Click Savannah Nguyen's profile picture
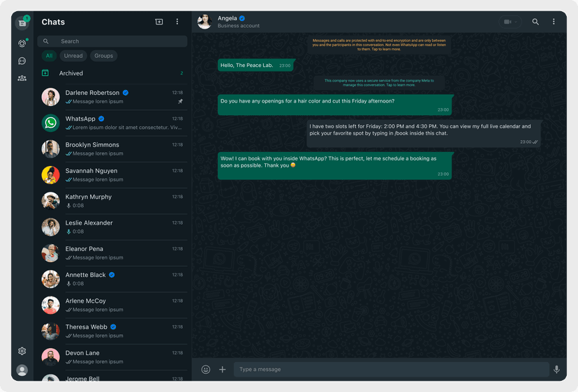578x392 pixels. [50, 175]
